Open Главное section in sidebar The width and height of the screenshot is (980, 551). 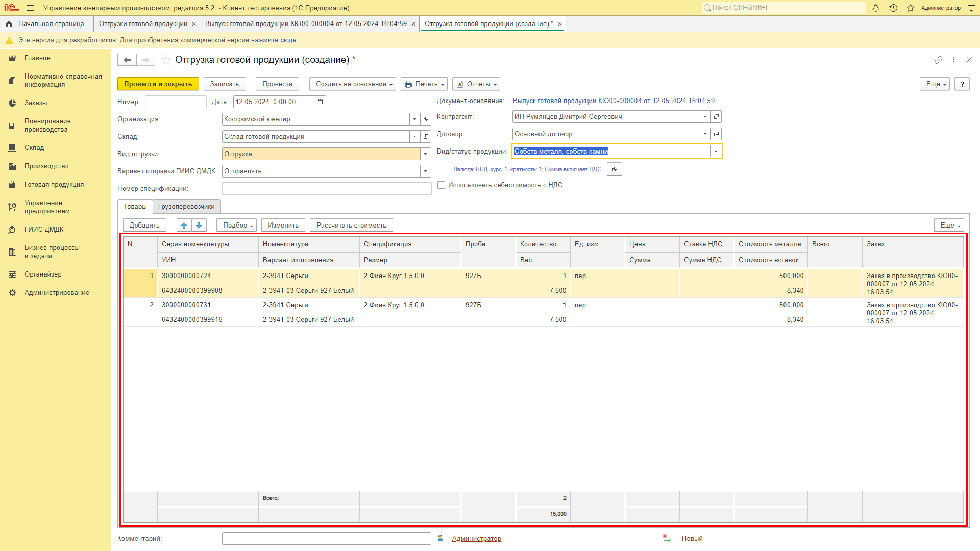click(37, 58)
